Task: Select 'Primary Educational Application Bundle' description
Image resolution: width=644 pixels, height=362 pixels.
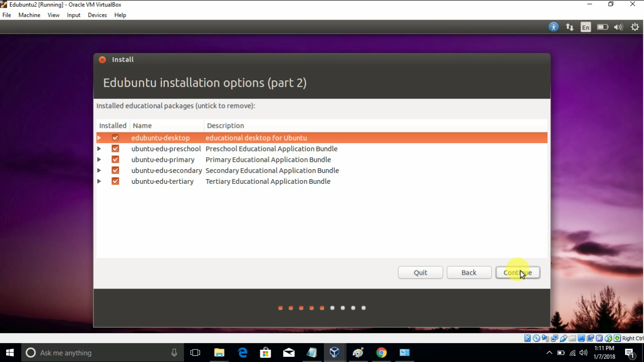Action: tap(268, 159)
